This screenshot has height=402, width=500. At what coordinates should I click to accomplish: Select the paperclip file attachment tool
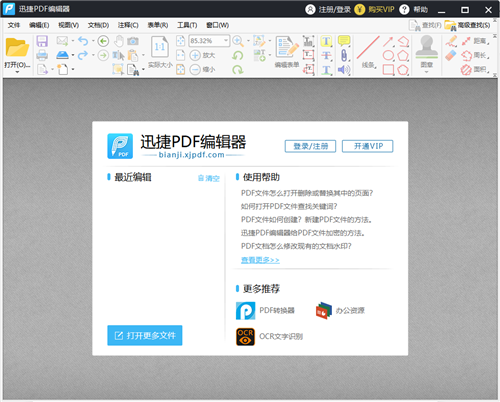344,55
